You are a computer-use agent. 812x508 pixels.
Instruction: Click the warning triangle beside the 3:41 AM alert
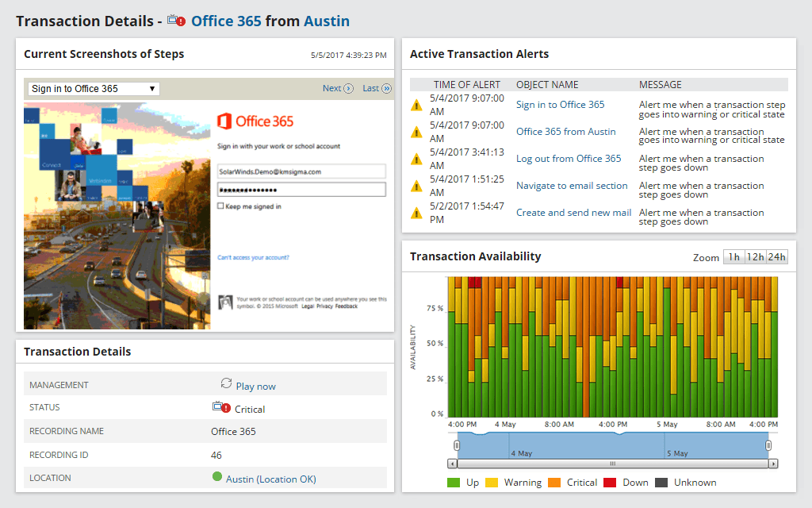click(x=416, y=158)
